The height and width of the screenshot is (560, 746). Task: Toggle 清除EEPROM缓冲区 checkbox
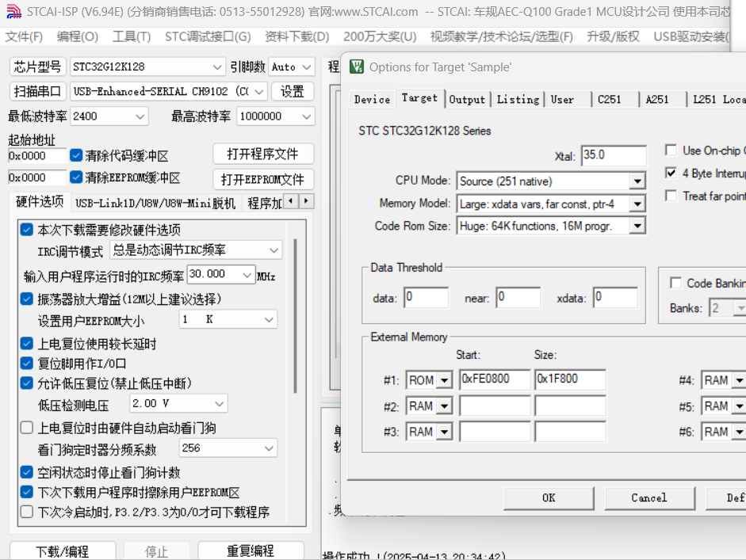[x=76, y=177]
